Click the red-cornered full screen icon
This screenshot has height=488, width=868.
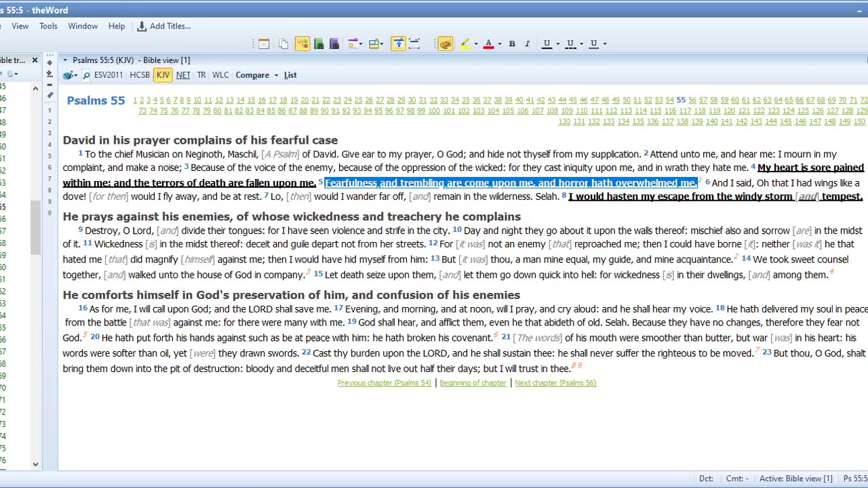(x=414, y=43)
